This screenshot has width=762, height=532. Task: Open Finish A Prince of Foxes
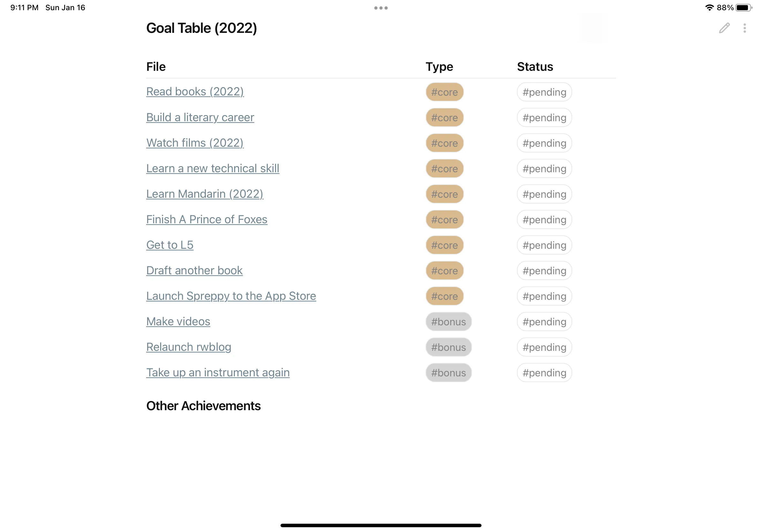207,219
